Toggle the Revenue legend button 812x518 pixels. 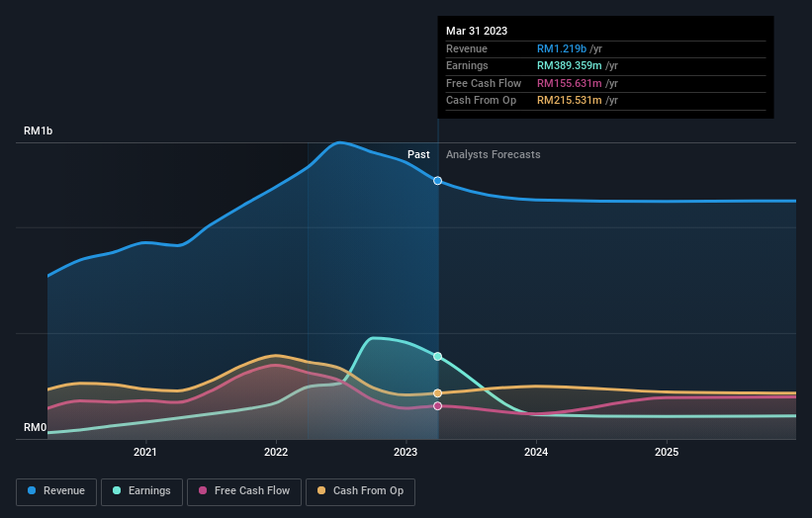tap(56, 491)
